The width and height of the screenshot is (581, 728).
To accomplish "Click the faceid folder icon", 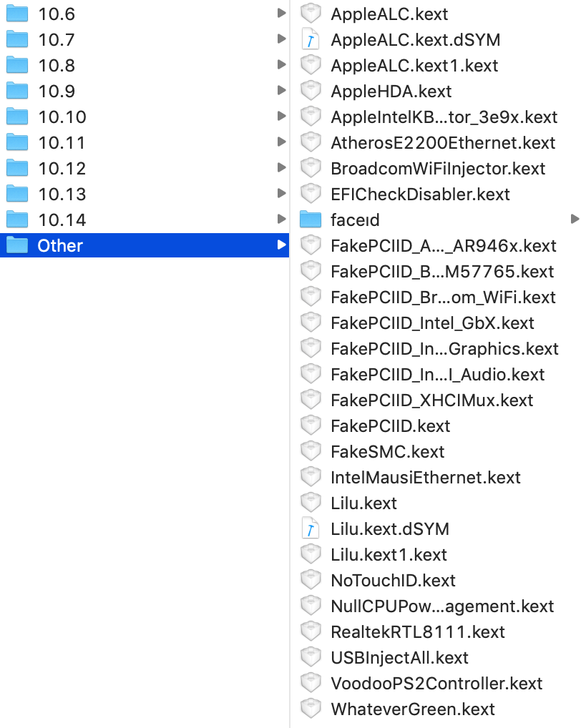I will 311,219.
